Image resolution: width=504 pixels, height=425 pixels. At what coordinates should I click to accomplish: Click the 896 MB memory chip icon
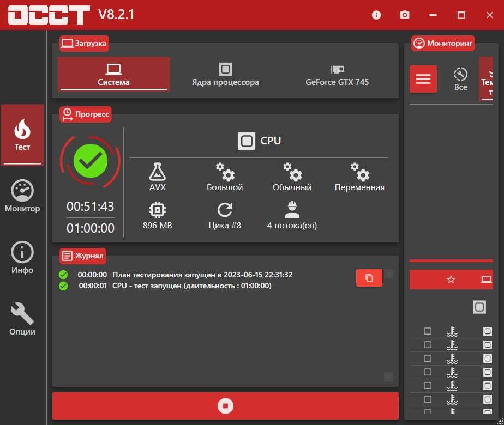coord(158,210)
